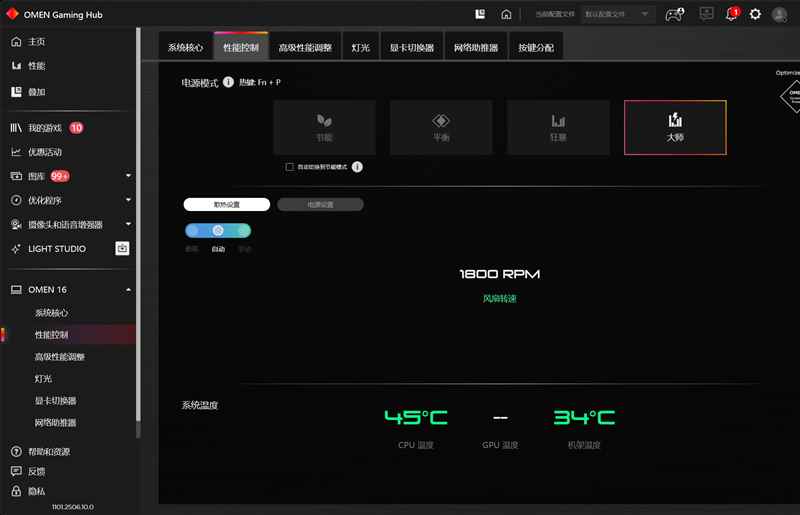The width and height of the screenshot is (800, 515).
Task: Click the capture icon beside LIGHT STUDIO
Action: [x=122, y=249]
